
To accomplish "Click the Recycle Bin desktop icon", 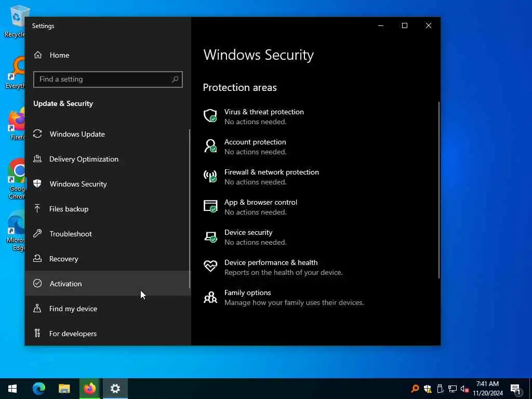I will pyautogui.click(x=15, y=22).
